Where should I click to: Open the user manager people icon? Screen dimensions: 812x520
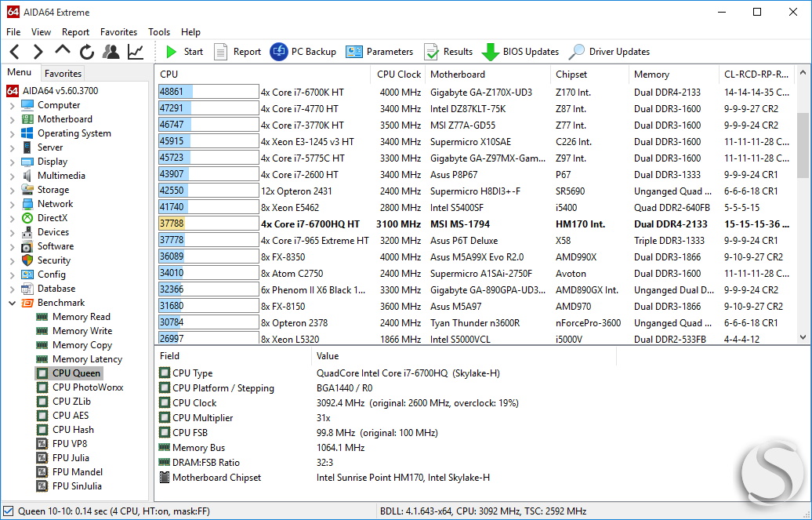111,51
